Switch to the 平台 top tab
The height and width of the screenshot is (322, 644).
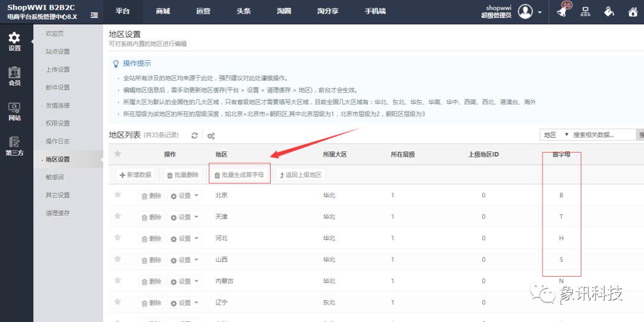[122, 11]
